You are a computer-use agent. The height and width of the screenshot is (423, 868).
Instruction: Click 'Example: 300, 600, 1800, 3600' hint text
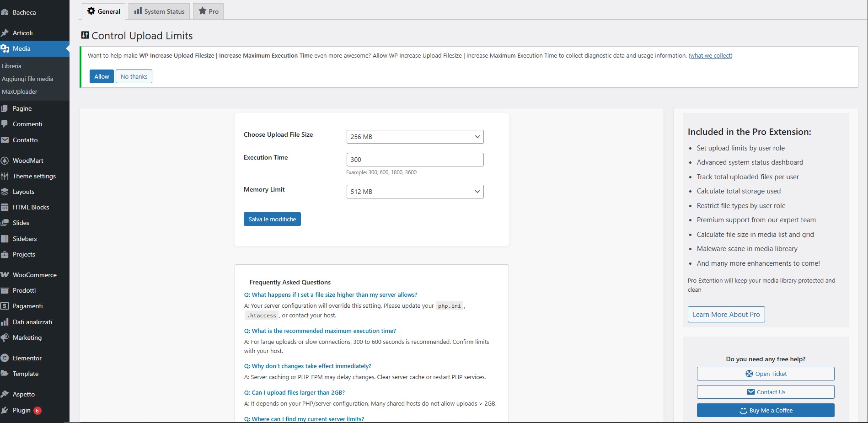tap(381, 172)
